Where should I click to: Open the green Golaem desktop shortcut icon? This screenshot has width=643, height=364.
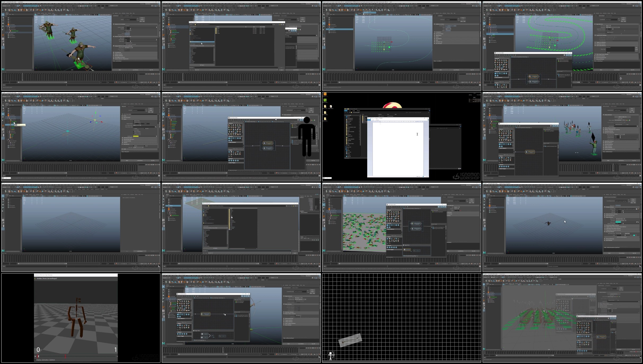(x=325, y=100)
